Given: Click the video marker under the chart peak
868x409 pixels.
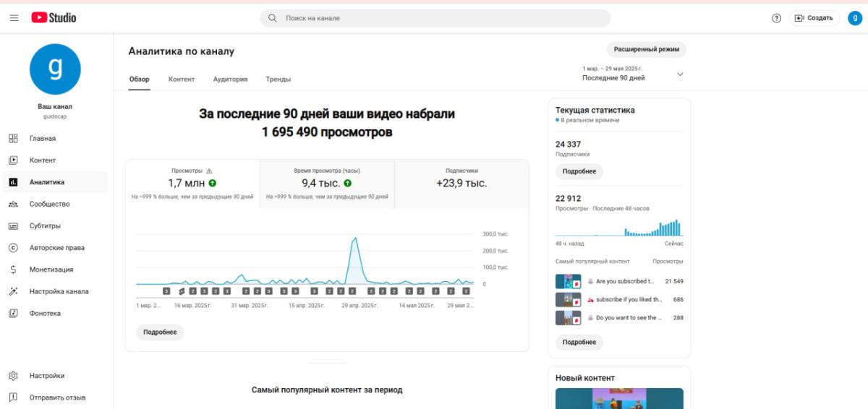Looking at the screenshot, I should pyautogui.click(x=352, y=291).
